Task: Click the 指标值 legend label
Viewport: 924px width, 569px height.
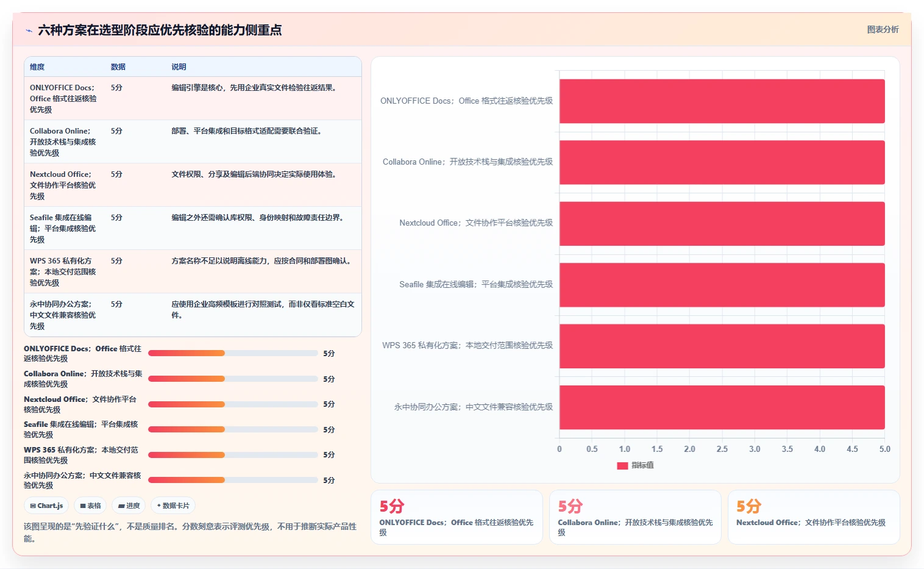Action: tap(642, 465)
